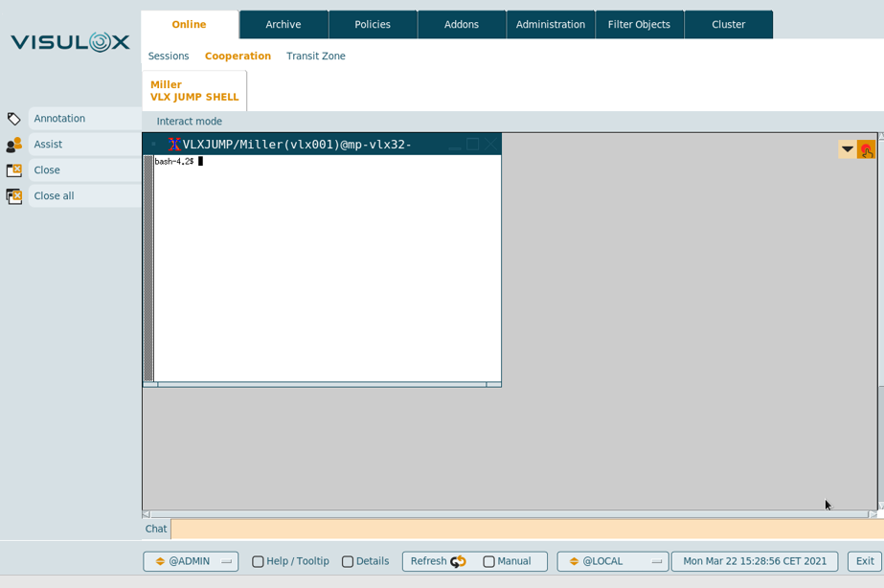Open the @ADMIN dropdown

pos(191,562)
